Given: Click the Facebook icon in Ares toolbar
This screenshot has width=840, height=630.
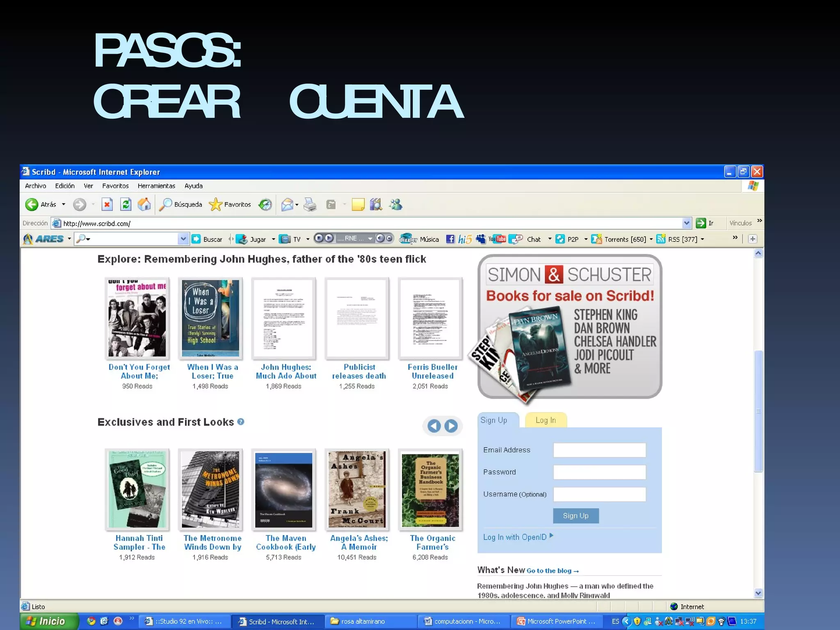Looking at the screenshot, I should 450,239.
